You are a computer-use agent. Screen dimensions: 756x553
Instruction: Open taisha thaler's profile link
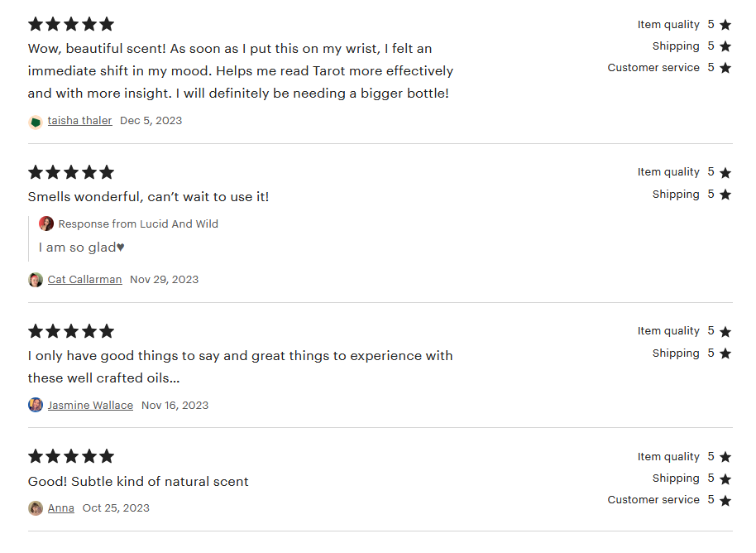[79, 121]
